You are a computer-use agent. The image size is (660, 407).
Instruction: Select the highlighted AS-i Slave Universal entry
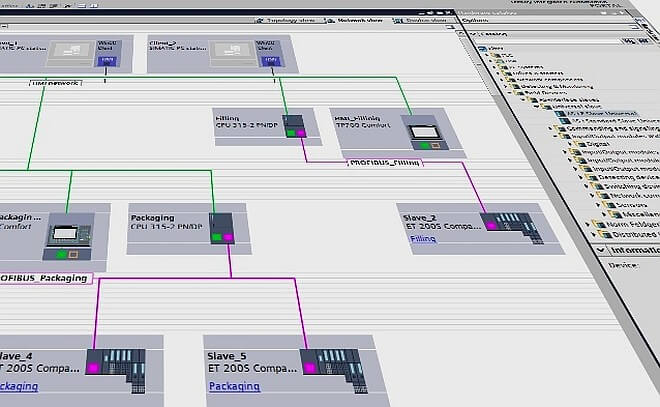[596, 113]
